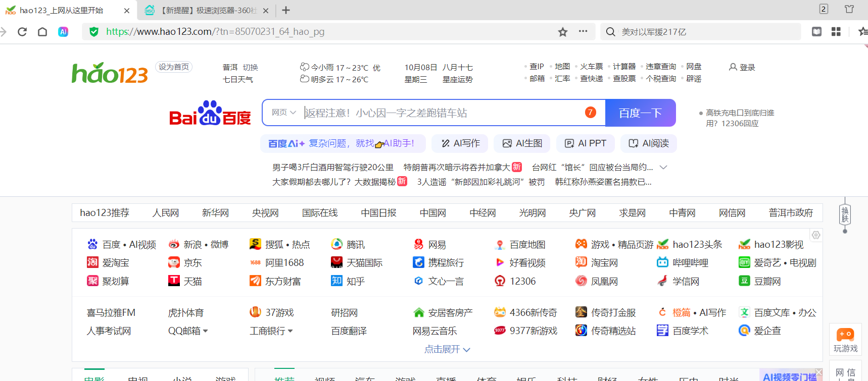Click the 百度一下 search button
The image size is (868, 381).
pyautogui.click(x=640, y=113)
